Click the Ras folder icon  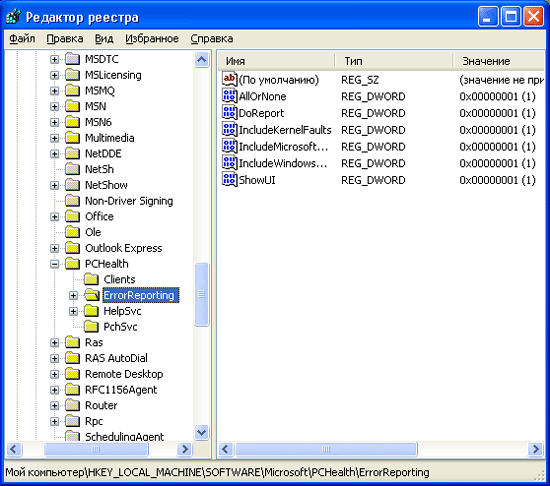[x=73, y=342]
